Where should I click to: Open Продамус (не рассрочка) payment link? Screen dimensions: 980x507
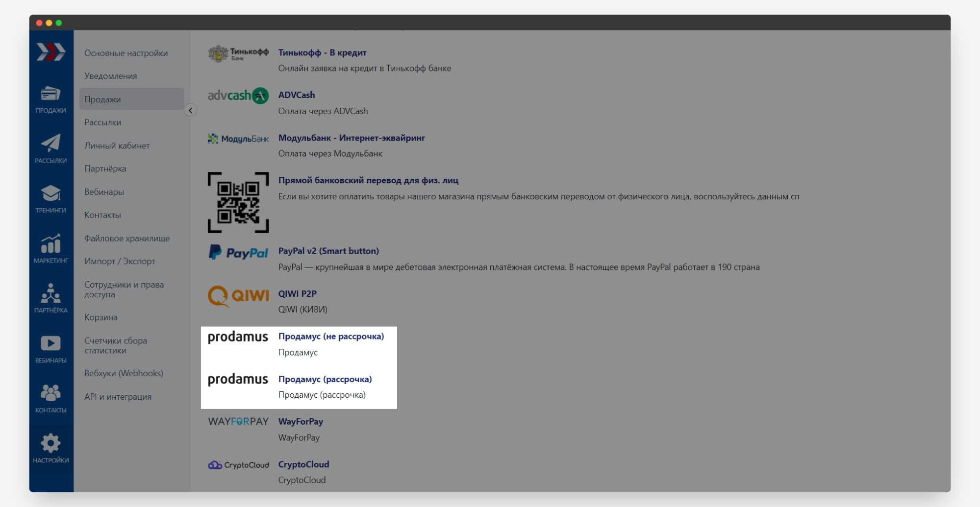(x=331, y=337)
